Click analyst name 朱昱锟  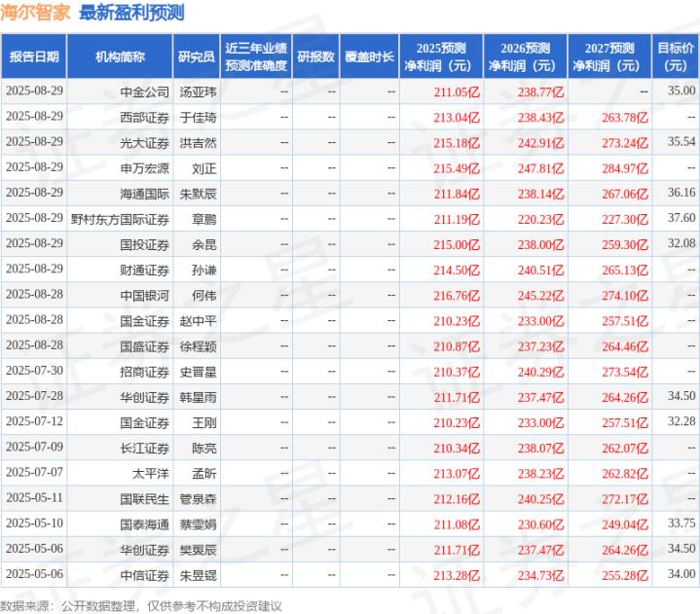pos(199,575)
